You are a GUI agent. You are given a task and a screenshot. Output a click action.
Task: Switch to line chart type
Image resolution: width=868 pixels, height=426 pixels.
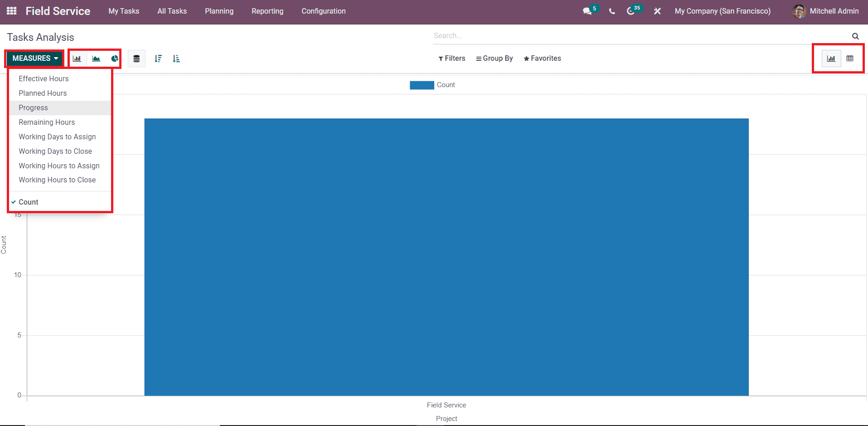point(95,58)
